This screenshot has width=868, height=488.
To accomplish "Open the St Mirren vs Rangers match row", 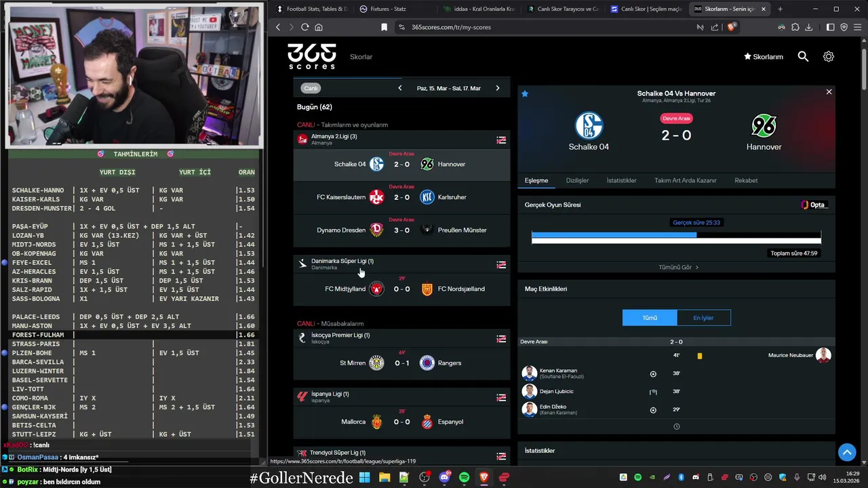I will coord(401,363).
